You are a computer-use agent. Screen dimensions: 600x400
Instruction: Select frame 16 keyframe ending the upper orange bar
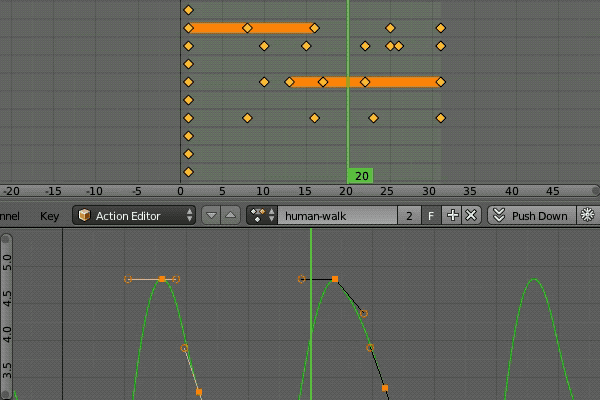315,28
